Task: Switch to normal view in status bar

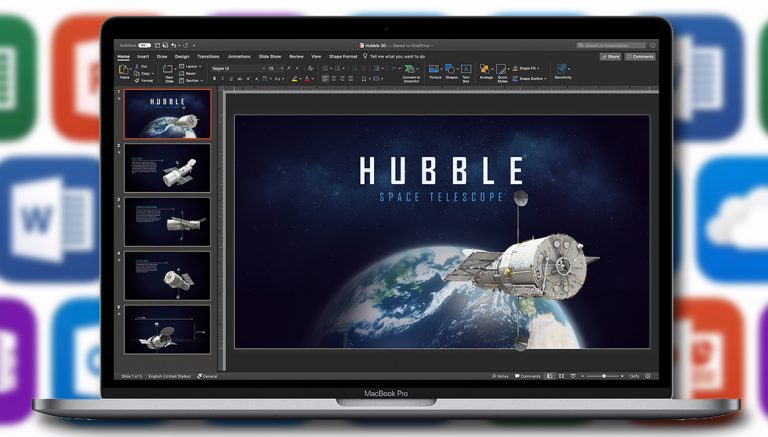Action: click(550, 376)
